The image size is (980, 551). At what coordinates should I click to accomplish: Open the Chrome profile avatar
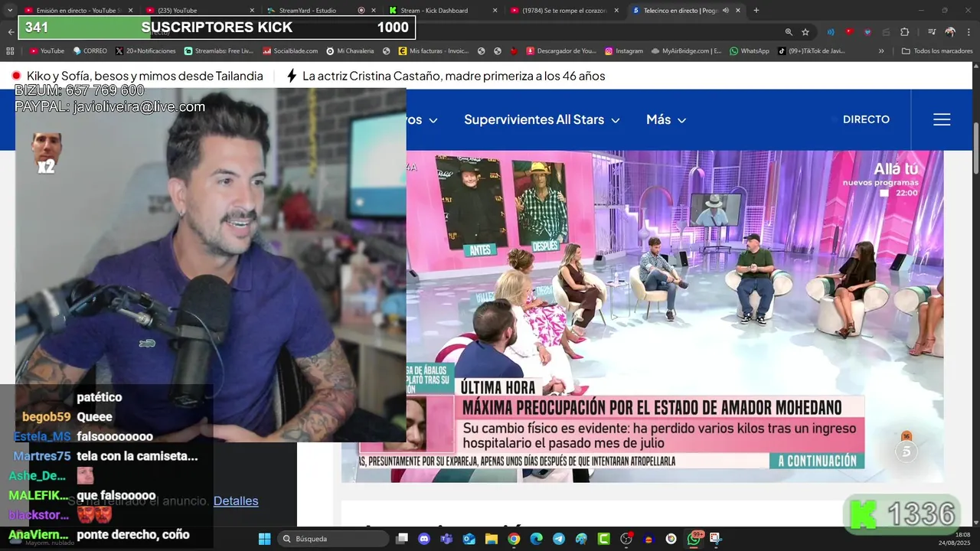point(950,32)
